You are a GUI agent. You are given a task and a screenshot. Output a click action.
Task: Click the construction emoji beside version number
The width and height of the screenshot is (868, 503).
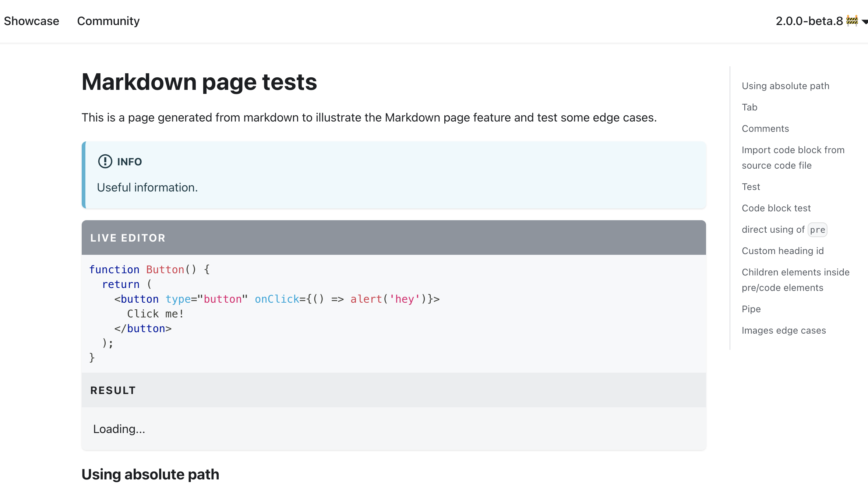852,21
